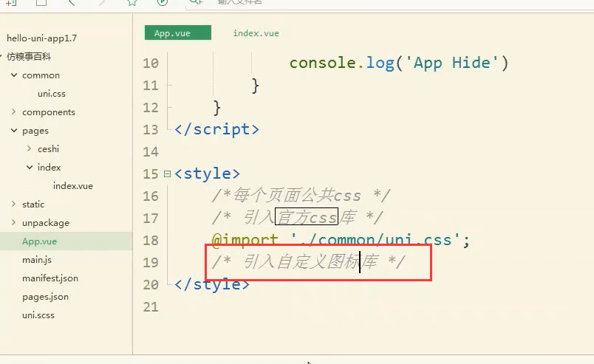The image size is (594, 364).
Task: Select App.vue in the file tree
Action: click(39, 241)
